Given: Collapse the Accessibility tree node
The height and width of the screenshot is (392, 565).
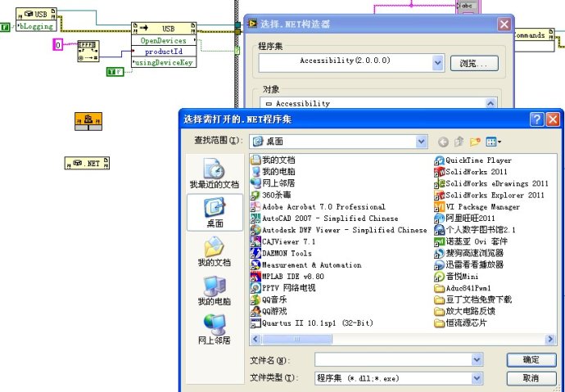Looking at the screenshot, I should pyautogui.click(x=269, y=104).
